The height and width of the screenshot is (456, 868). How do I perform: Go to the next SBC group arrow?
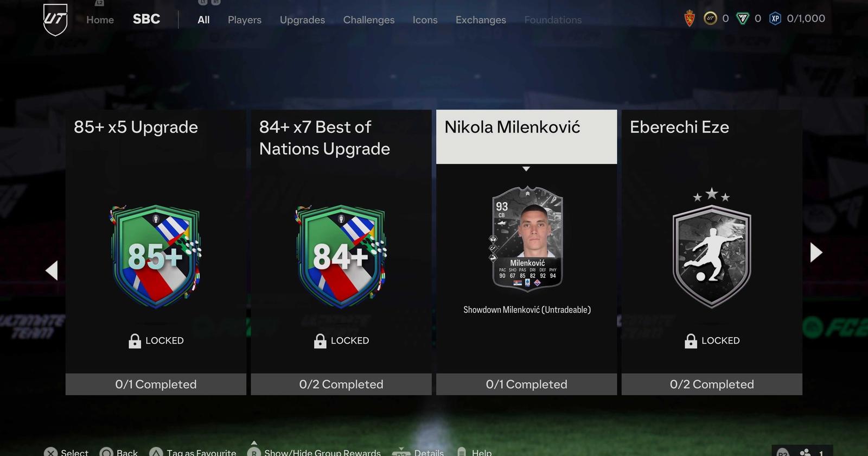(x=816, y=252)
